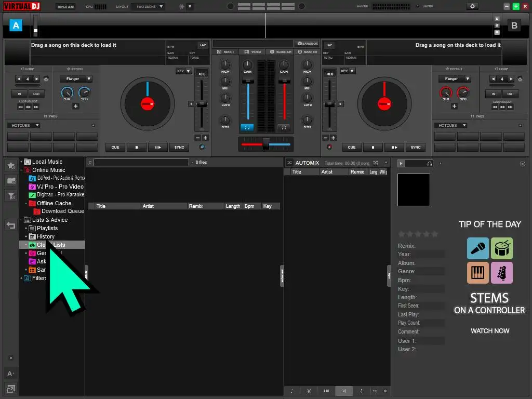Toggle deck B loop OUT button
The image size is (532, 399).
(510, 94)
